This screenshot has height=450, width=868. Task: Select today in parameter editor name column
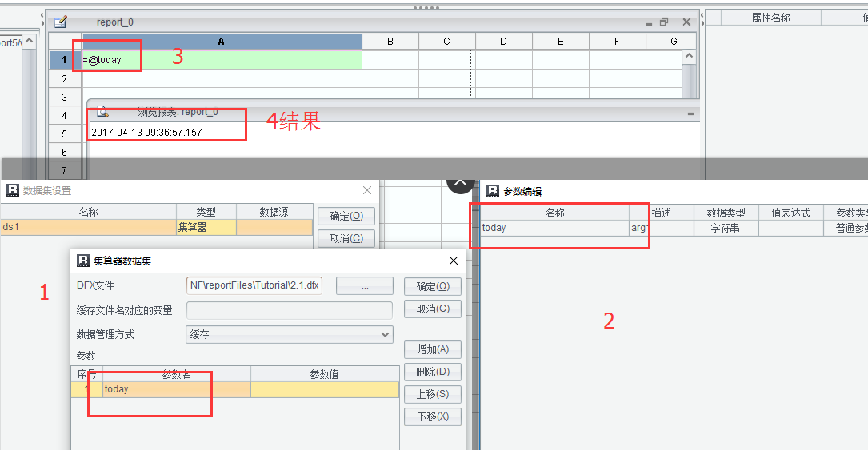(x=554, y=228)
